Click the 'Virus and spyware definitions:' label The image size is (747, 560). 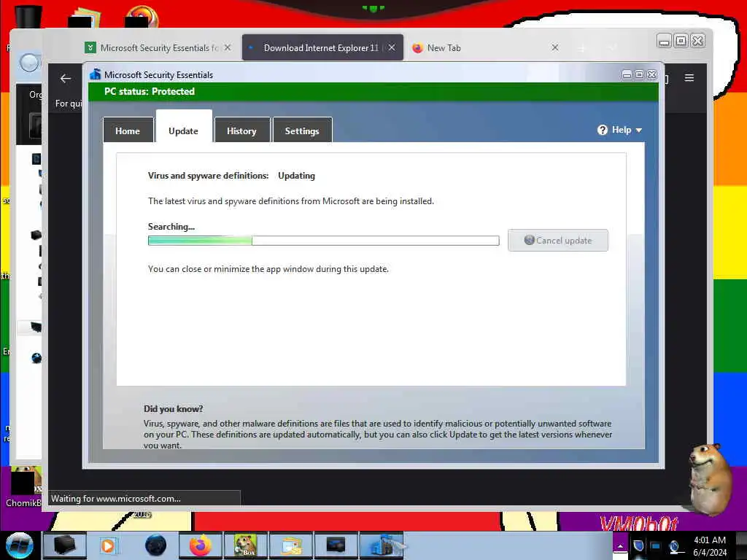(x=208, y=176)
